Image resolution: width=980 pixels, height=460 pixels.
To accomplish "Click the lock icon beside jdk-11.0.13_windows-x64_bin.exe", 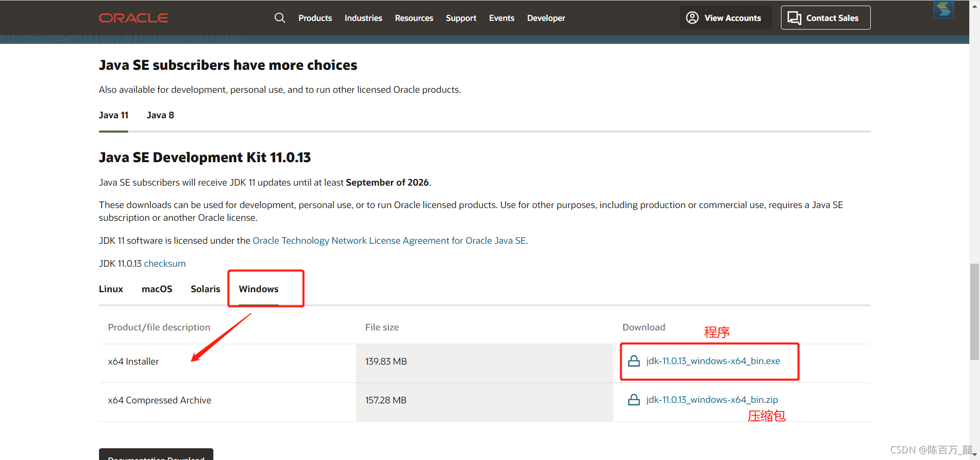I will pyautogui.click(x=634, y=361).
